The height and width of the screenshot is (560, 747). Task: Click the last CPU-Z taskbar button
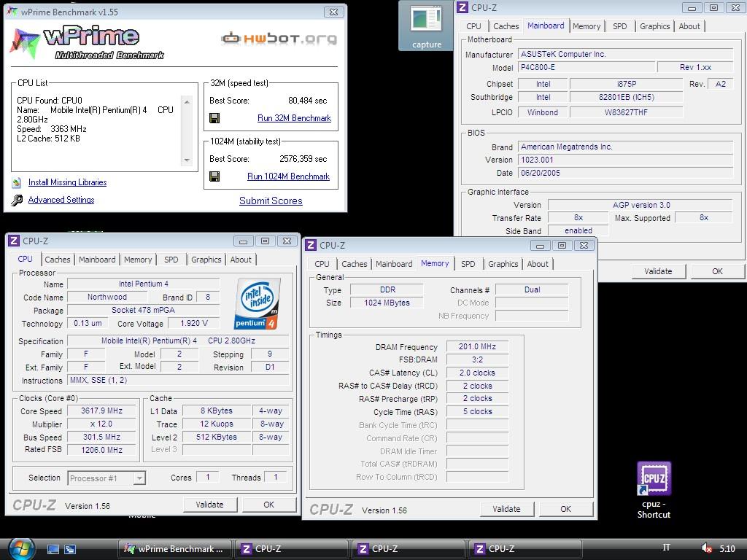pyautogui.click(x=524, y=549)
